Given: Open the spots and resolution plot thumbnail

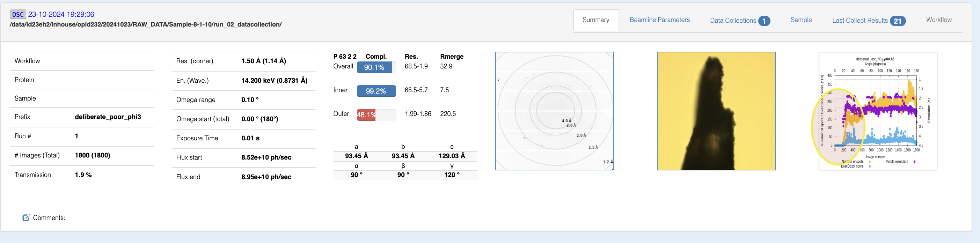Looking at the screenshot, I should click(x=877, y=111).
